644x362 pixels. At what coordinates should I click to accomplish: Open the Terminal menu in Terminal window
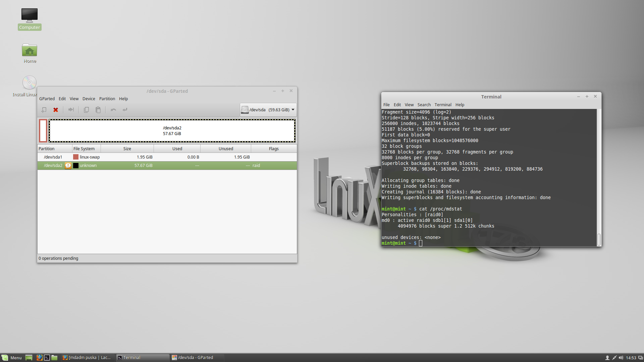[443, 105]
